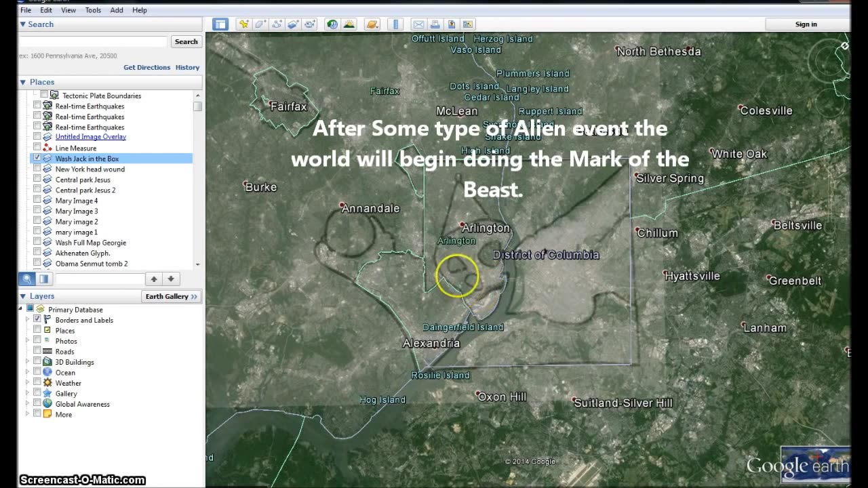Viewport: 868px width, 488px height.
Task: Click the Line Measure red path icon
Action: coord(47,148)
